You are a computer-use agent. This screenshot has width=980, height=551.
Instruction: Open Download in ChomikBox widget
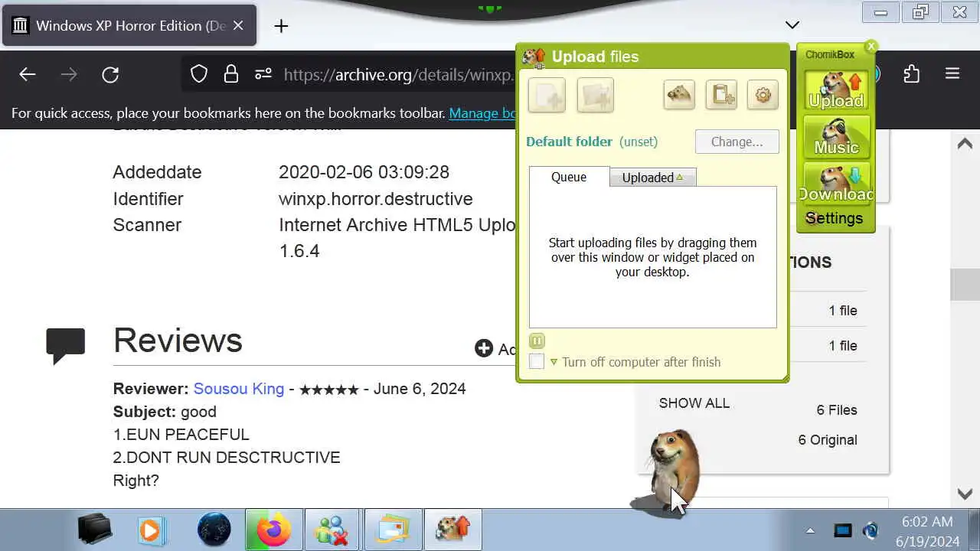coord(836,184)
